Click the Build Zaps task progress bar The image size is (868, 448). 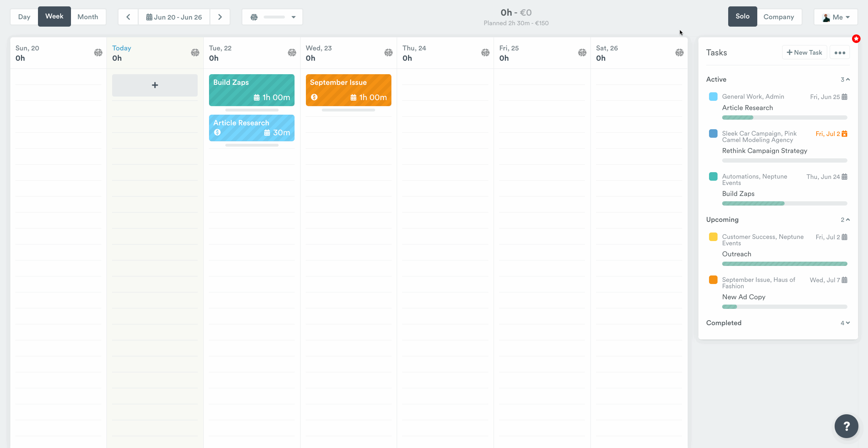click(784, 203)
